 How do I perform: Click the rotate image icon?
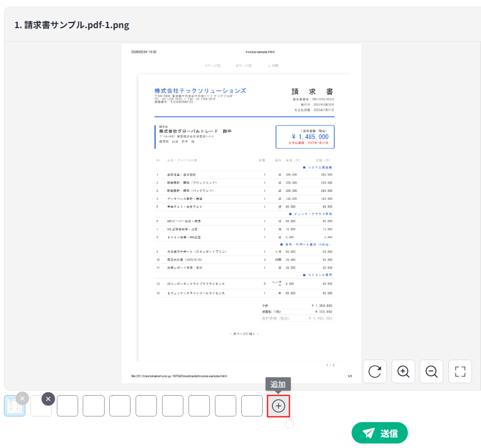point(375,371)
